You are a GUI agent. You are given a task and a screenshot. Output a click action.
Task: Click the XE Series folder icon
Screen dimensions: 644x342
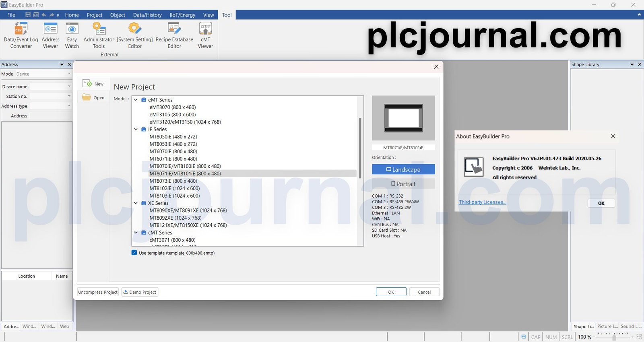click(144, 203)
